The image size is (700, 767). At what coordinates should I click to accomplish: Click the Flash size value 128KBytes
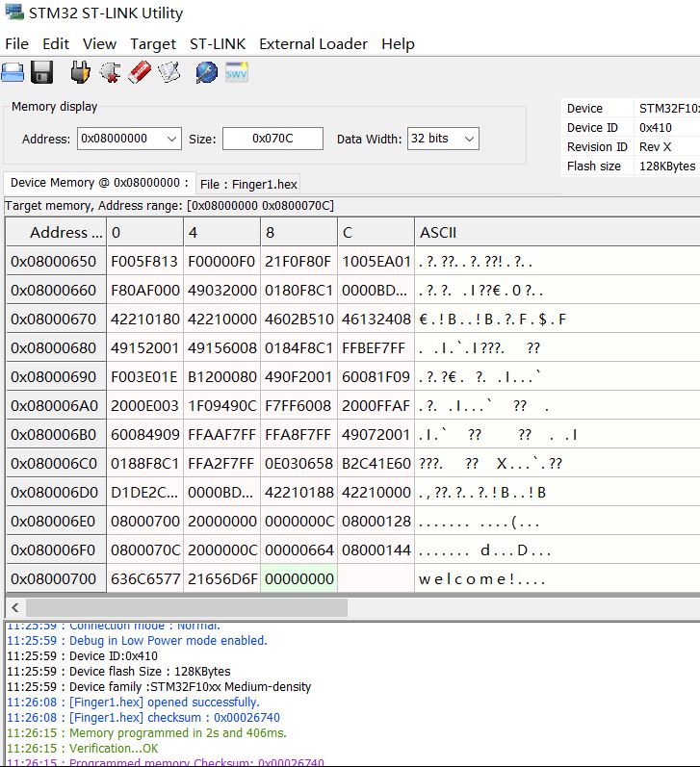coord(667,166)
